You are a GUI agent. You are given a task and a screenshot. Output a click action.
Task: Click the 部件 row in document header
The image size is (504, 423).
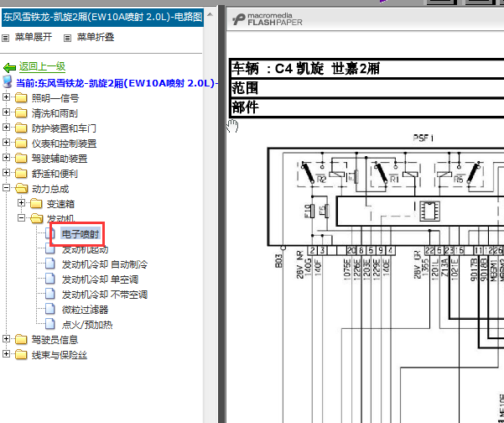coord(366,107)
